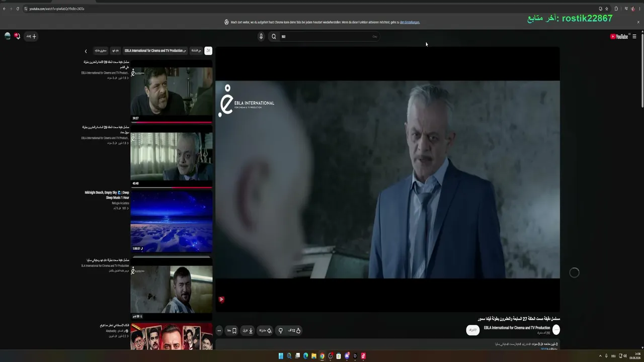Open the Create video plus button

(32, 36)
